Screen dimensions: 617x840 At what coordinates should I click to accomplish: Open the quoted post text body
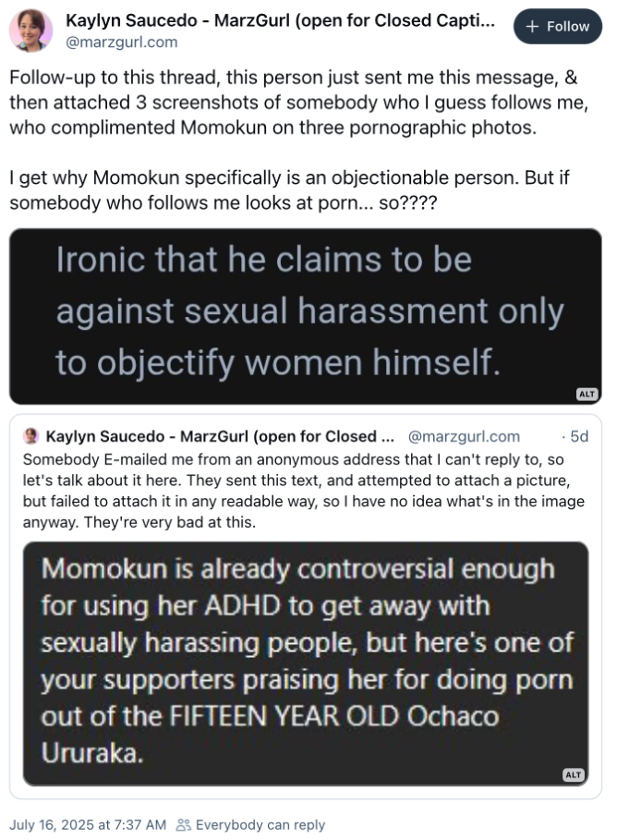coord(304,491)
